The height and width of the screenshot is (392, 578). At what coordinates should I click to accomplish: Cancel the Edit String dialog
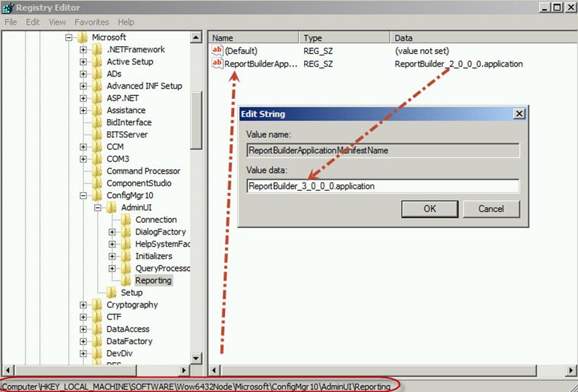coord(492,208)
